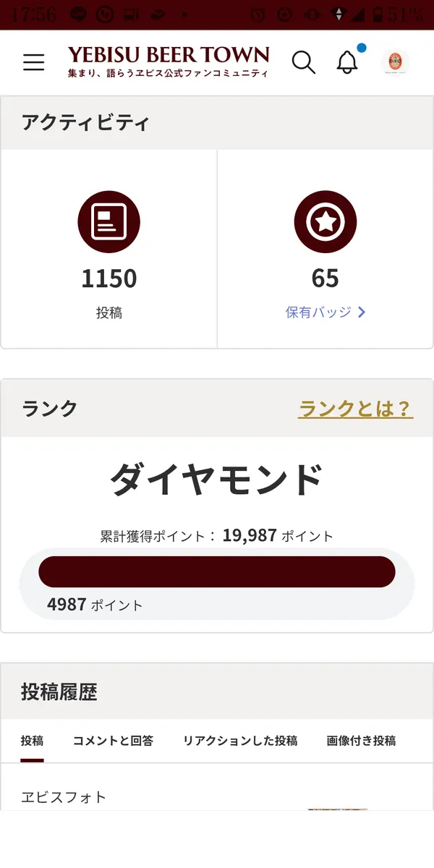This screenshot has width=434, height=868.
Task: Open notifications via the bell icon
Action: [348, 62]
